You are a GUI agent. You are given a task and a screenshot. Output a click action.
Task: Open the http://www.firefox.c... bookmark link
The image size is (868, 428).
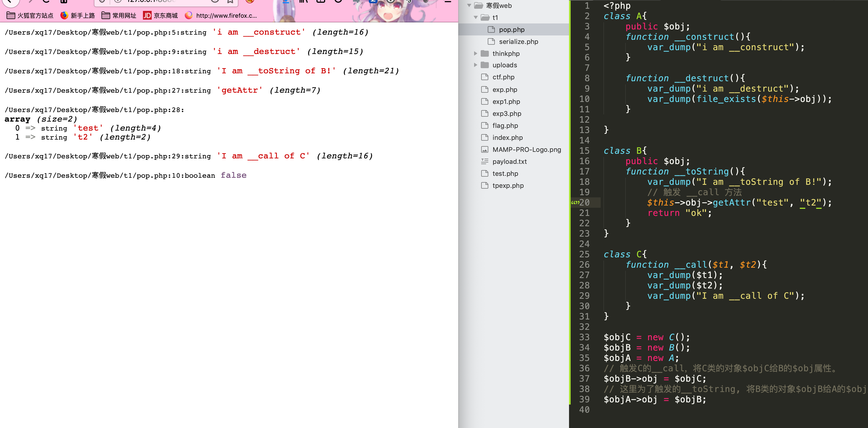[221, 16]
